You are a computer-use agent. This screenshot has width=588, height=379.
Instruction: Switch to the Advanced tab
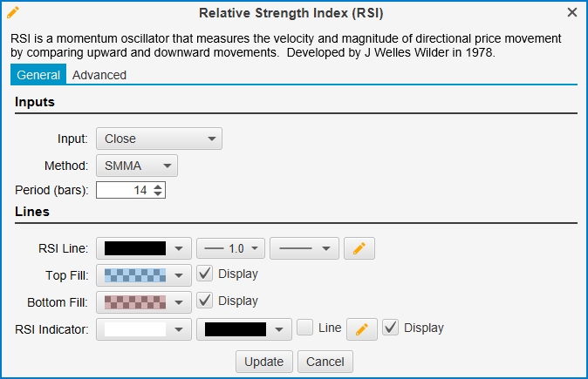point(99,75)
